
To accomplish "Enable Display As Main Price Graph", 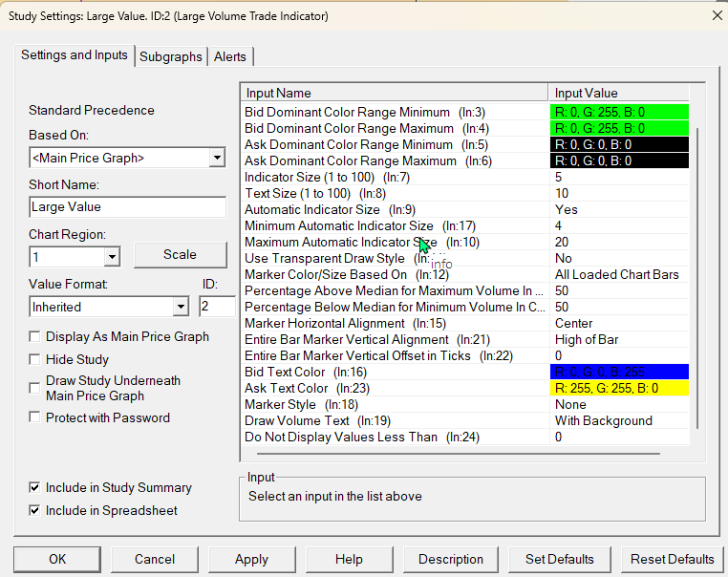I will pos(34,336).
